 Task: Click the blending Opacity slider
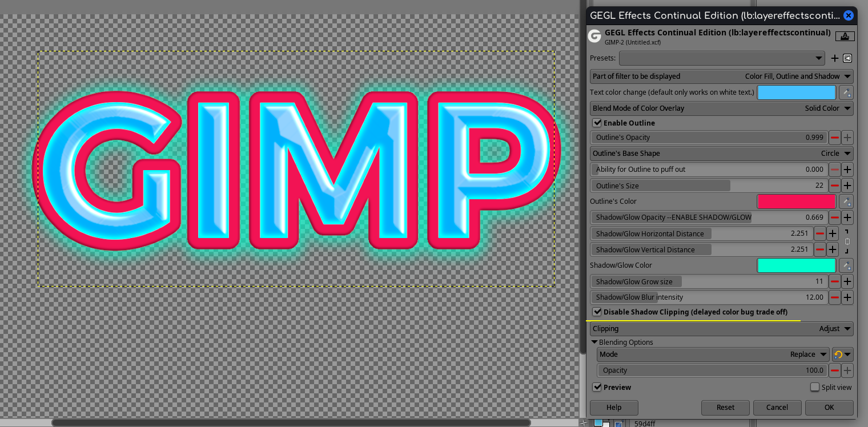coord(713,370)
